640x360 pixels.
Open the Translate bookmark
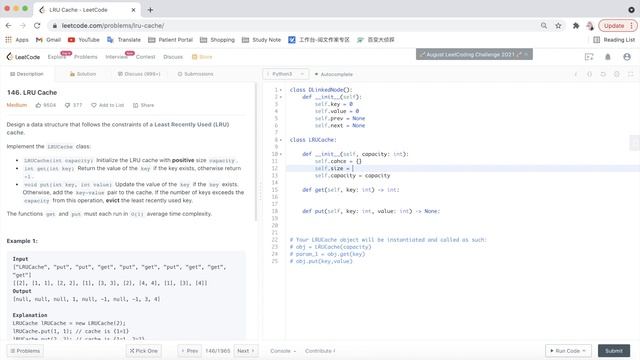click(124, 40)
